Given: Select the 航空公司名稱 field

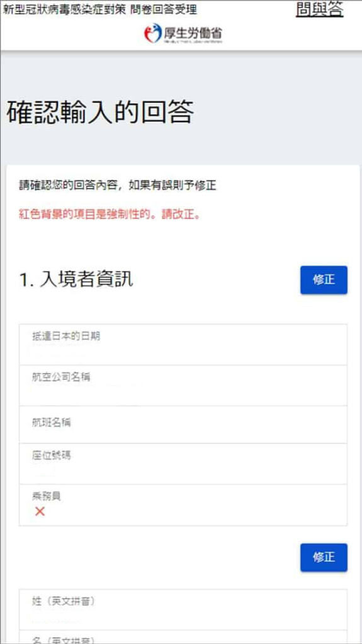Looking at the screenshot, I should [x=183, y=386].
